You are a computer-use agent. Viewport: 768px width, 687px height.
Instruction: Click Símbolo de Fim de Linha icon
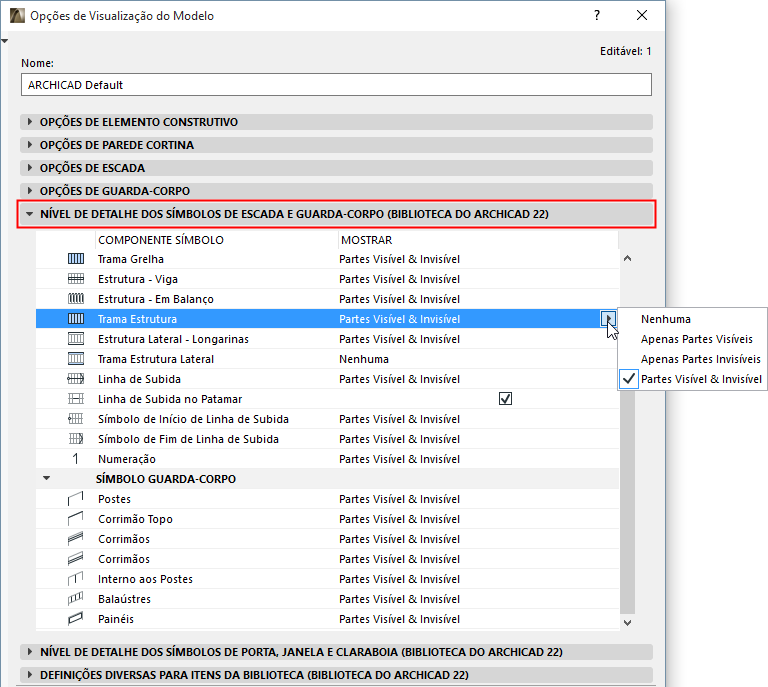tap(75, 439)
